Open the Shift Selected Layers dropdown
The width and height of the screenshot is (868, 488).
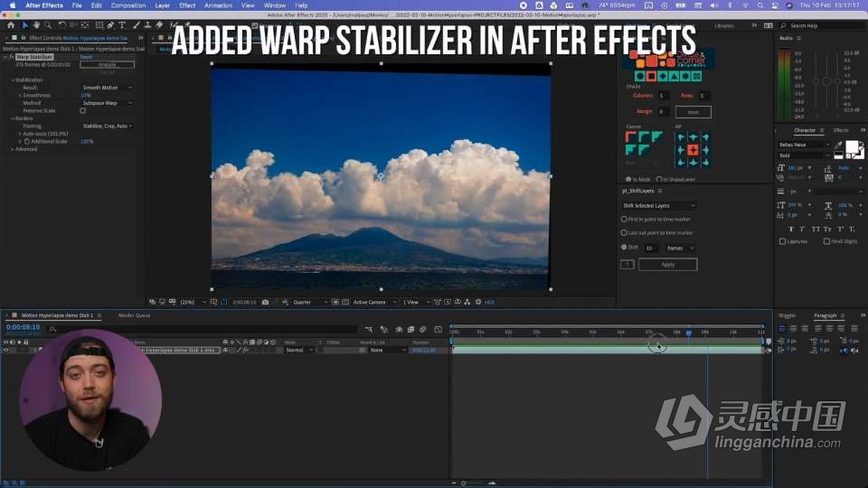(658, 205)
